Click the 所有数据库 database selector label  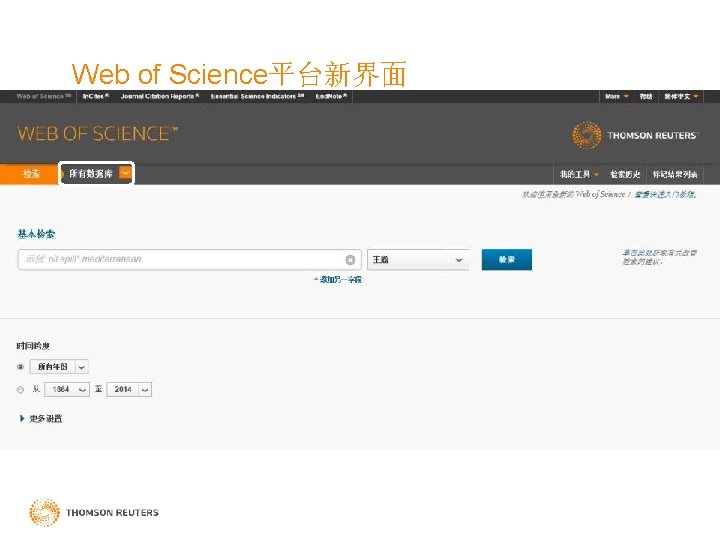tap(90, 174)
